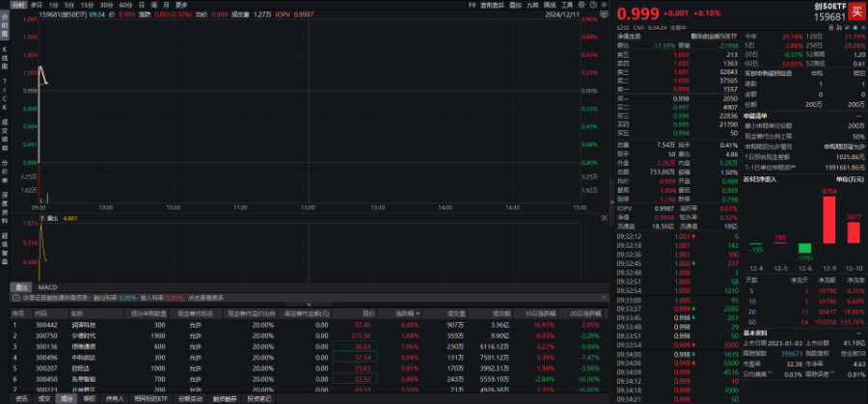
Task: Open 超级复盘 in left sidebar
Action: (x=5, y=249)
